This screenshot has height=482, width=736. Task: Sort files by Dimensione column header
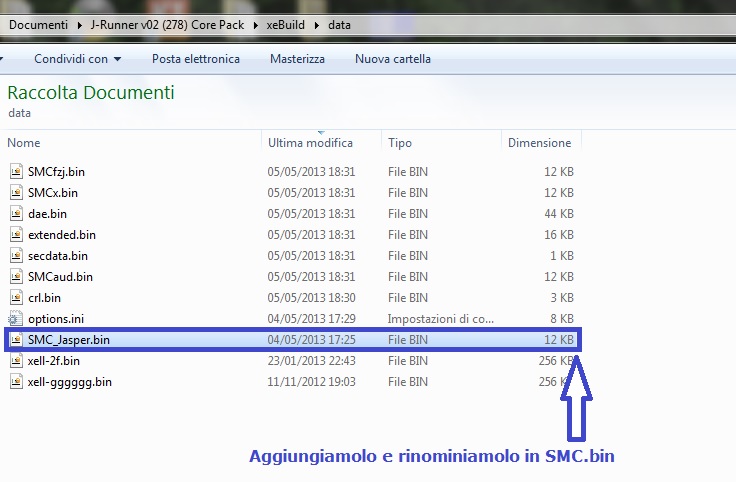539,143
